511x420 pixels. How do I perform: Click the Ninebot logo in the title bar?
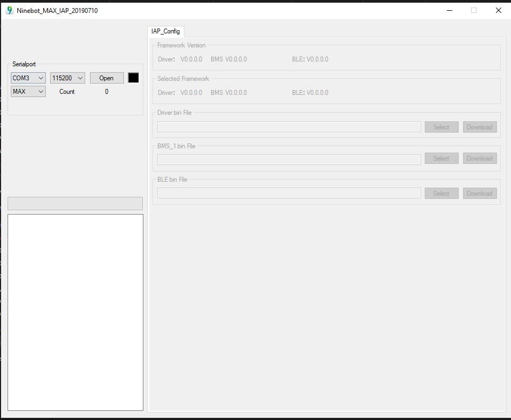[8, 10]
